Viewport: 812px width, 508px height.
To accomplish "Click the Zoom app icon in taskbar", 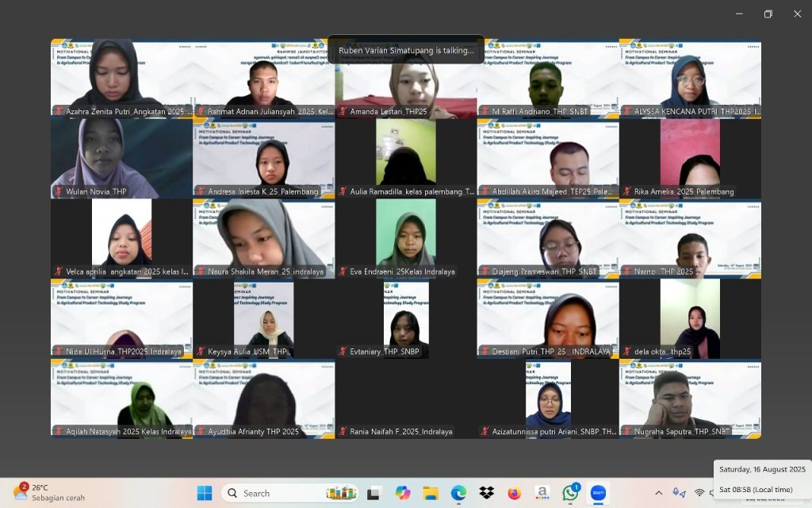I will pyautogui.click(x=598, y=493).
